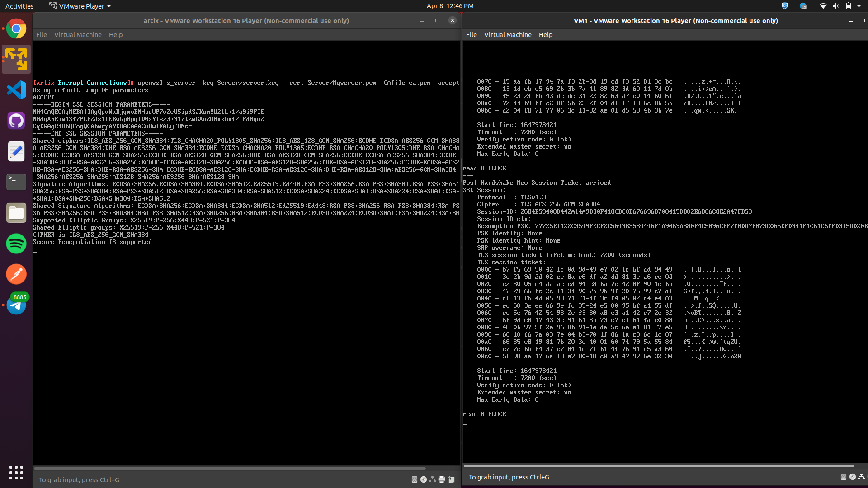
Task: Open GitHub Desktop from the dock
Action: [16, 121]
